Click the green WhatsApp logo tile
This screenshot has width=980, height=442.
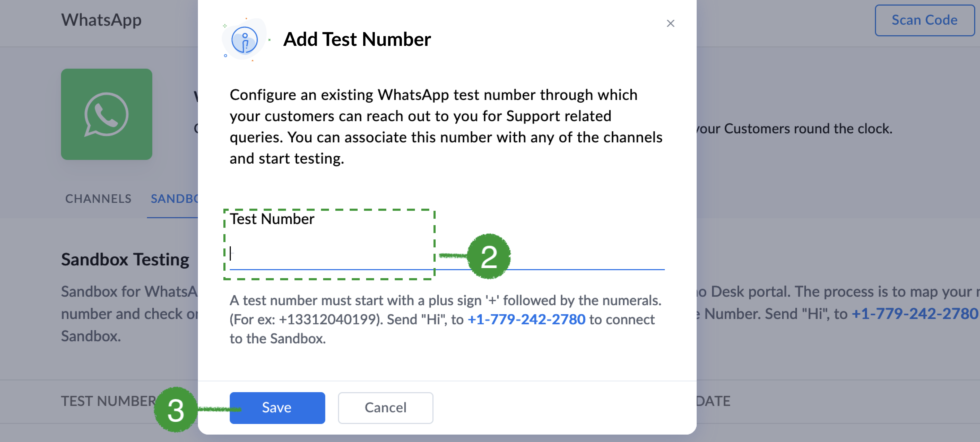click(107, 114)
